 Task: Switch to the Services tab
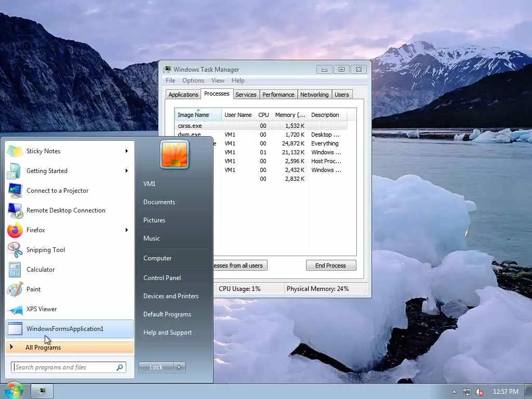pyautogui.click(x=246, y=95)
